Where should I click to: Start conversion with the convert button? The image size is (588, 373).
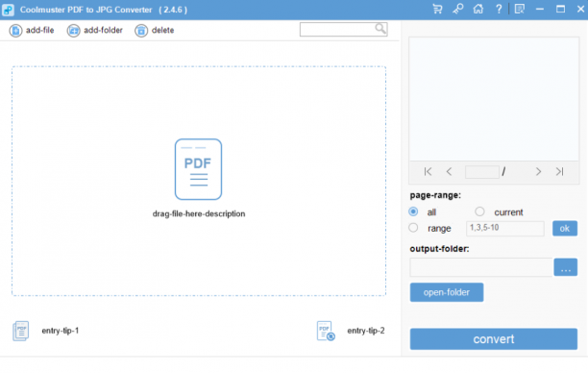click(494, 339)
